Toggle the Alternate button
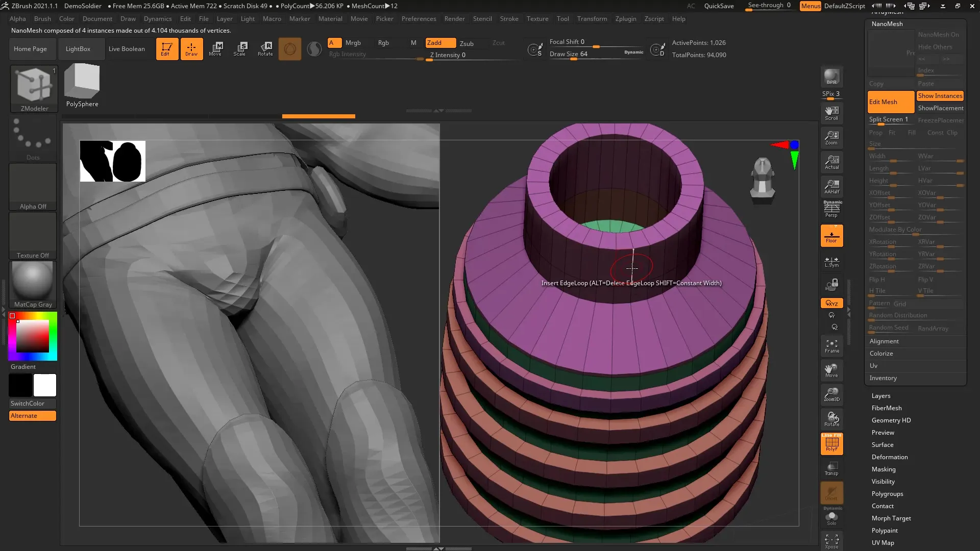Viewport: 980px width, 551px height. (x=33, y=416)
